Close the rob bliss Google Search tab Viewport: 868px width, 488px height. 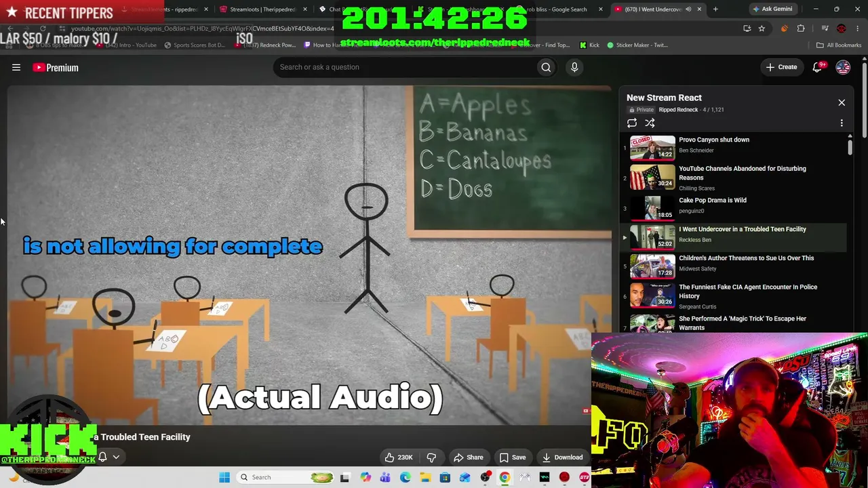point(601,9)
